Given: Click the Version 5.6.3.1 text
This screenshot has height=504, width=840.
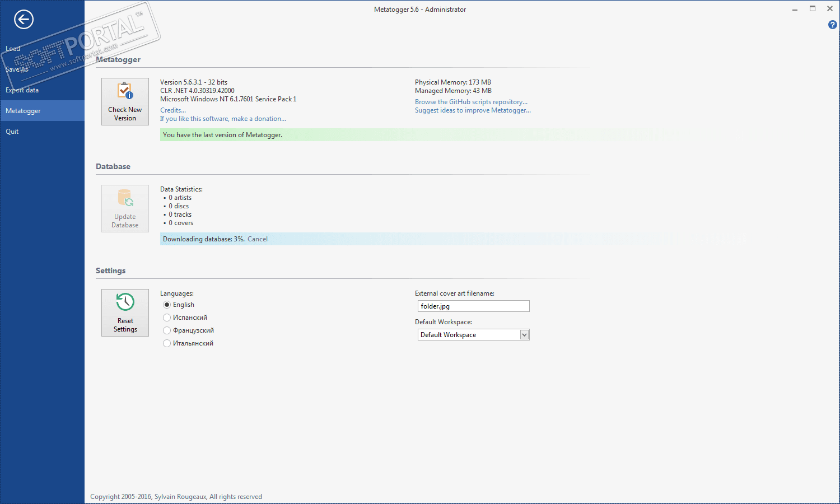Looking at the screenshot, I should (x=194, y=82).
